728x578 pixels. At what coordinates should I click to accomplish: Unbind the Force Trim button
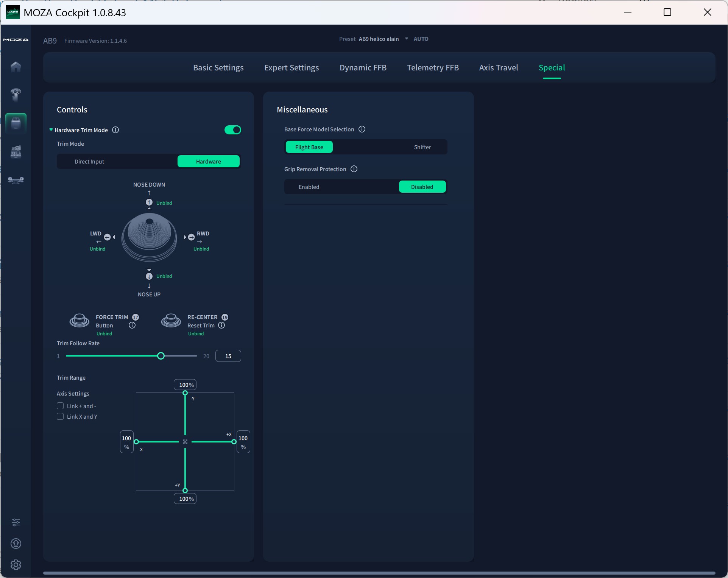pyautogui.click(x=104, y=333)
